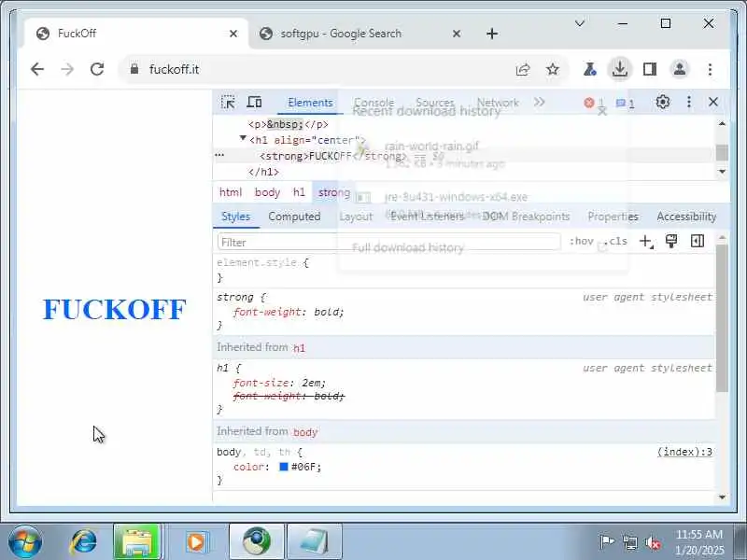Open the Event Listeners tab
Image resolution: width=747 pixels, height=560 pixels.
point(428,217)
